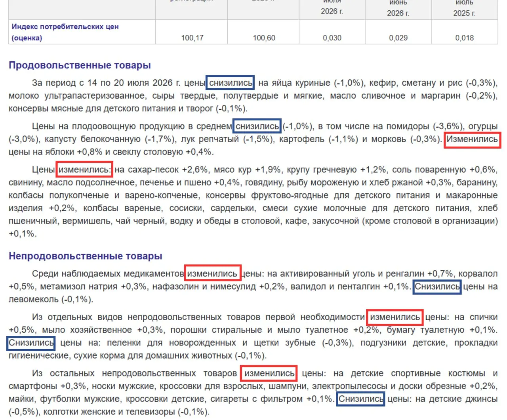The image size is (507, 420).
Task: Click table cell value "100,60"
Action: pos(264,38)
